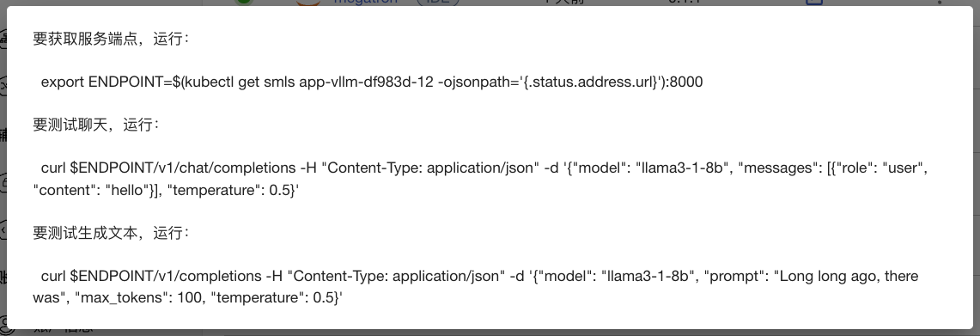Click the heading 要获取服务端点，运行：
Screen dimensions: 980x336
pos(110,39)
